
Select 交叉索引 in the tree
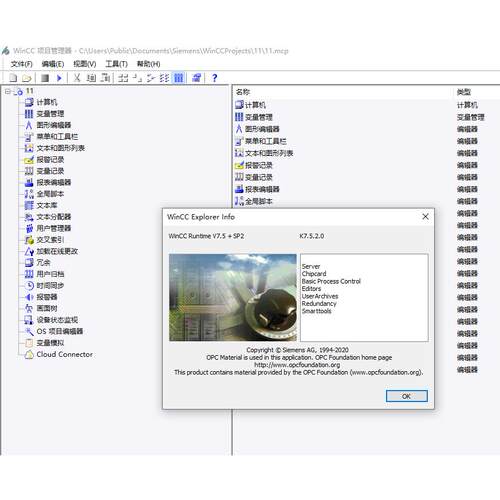click(50, 239)
